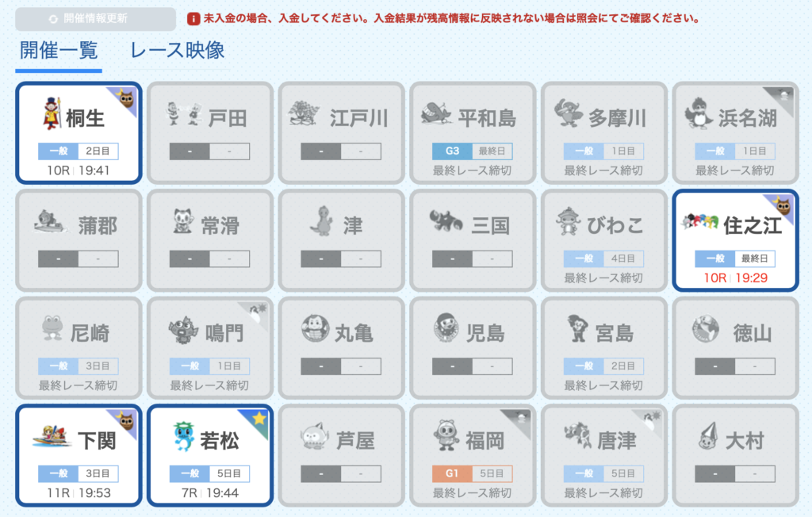Switch to the レース映像 tab
Image resolution: width=812 pixels, height=517 pixels.
pos(178,51)
